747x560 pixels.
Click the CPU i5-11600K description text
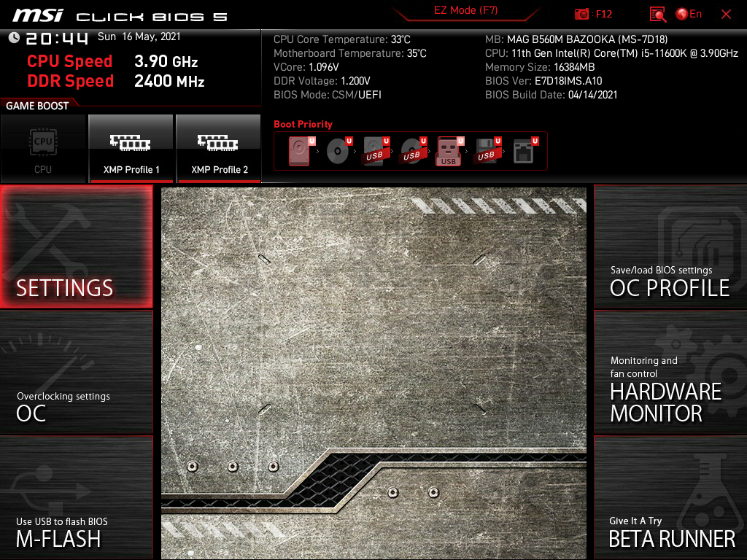(611, 53)
